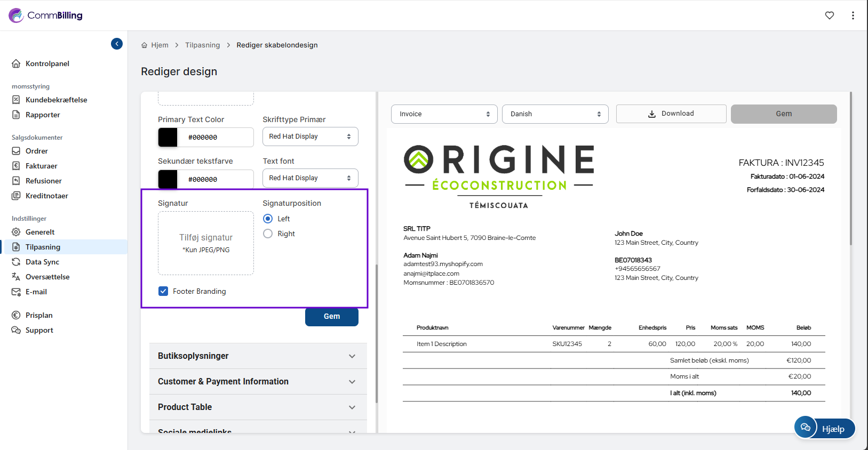This screenshot has height=450, width=868.
Task: Open the three-dot options menu
Action: (x=853, y=15)
